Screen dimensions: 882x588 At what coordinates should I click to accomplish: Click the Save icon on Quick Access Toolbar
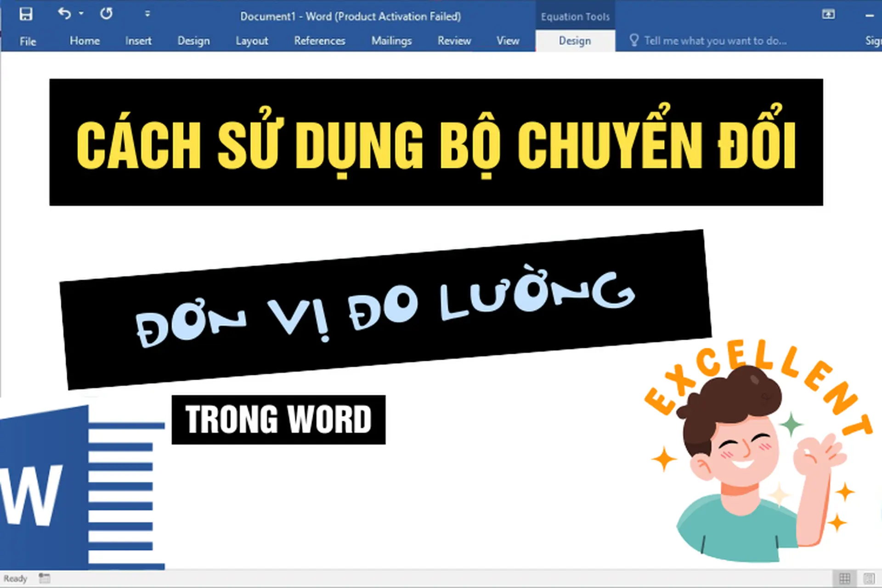pos(25,14)
